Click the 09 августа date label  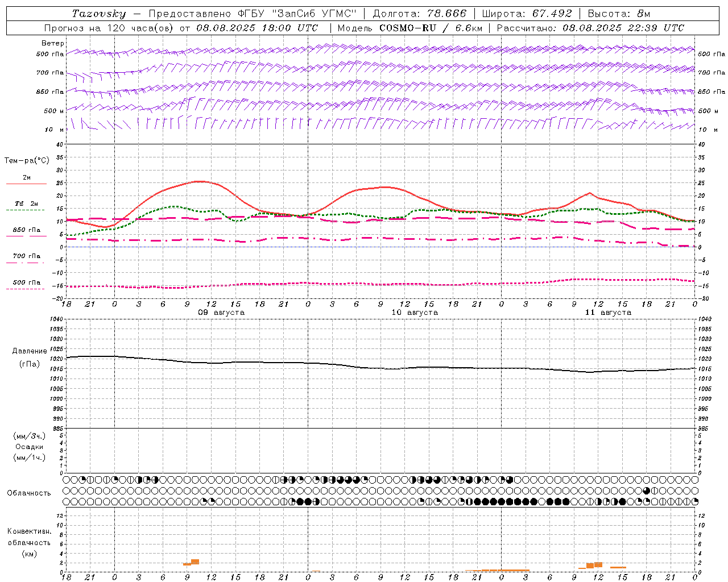[x=221, y=313]
